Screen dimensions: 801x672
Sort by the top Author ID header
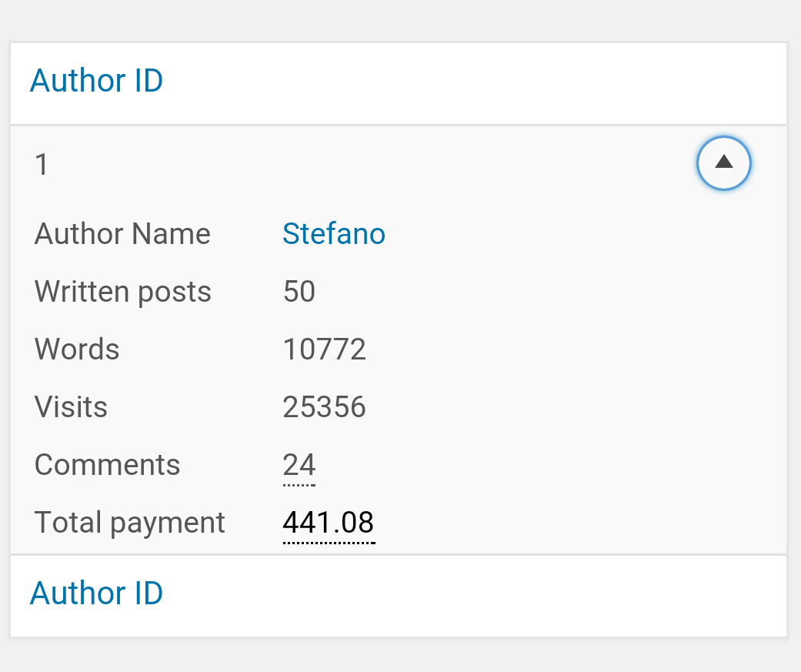point(96,81)
